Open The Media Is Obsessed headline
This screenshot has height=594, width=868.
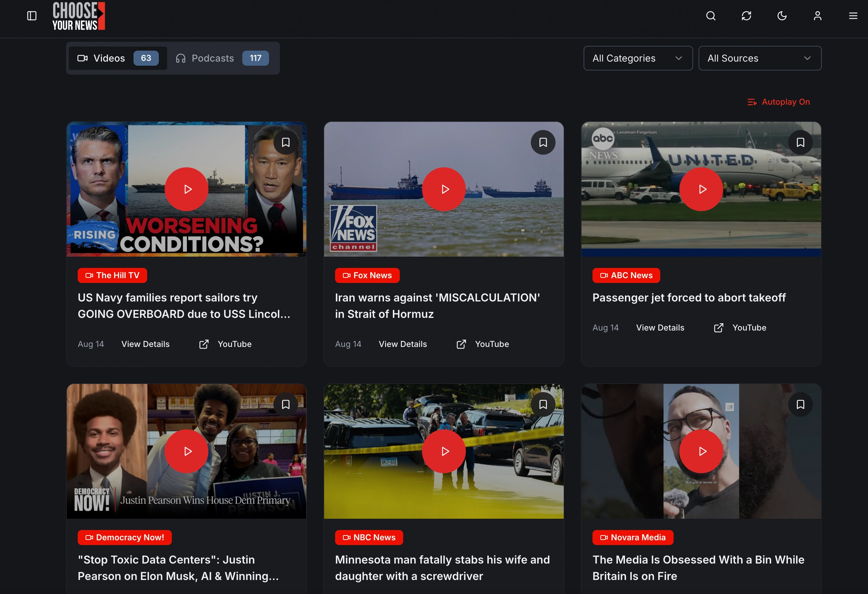[x=699, y=568]
